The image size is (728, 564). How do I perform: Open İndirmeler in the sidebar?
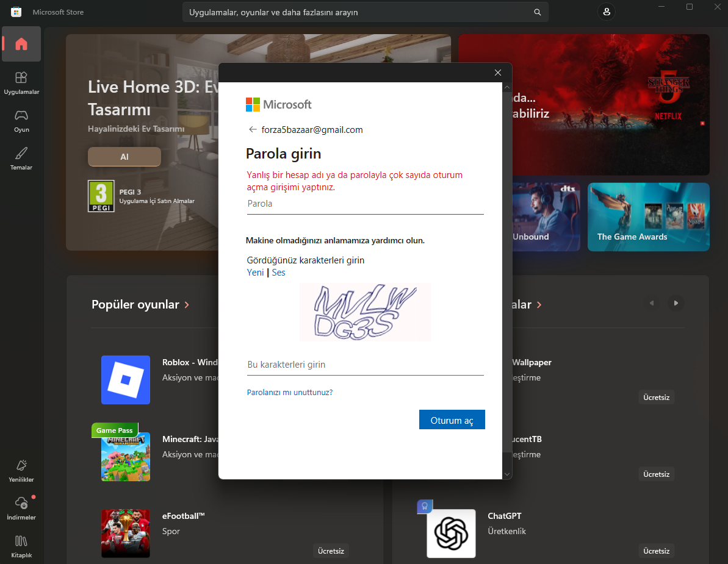coord(21,509)
